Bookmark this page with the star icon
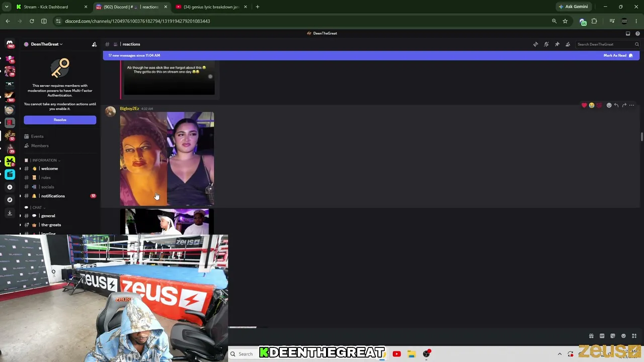Viewport: 644px width, 362px height. point(565,21)
